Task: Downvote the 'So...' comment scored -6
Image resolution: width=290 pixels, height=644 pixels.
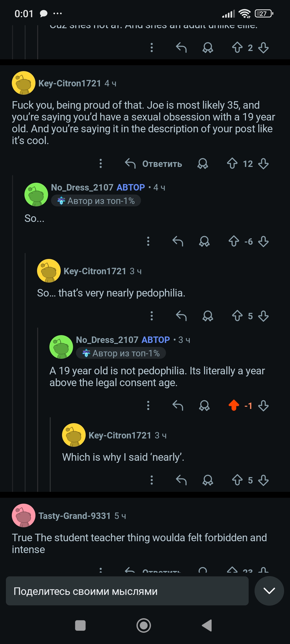Action: (263, 241)
